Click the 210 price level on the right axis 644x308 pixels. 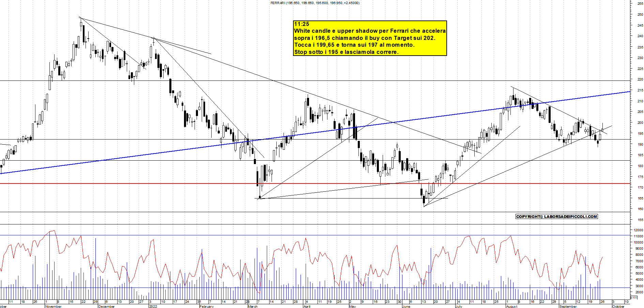coord(640,101)
